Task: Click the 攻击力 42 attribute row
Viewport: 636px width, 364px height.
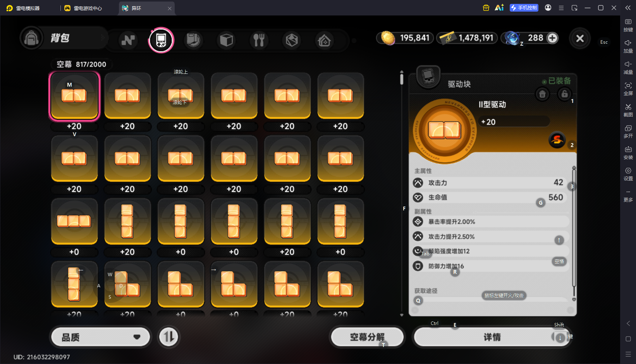Action: pos(490,183)
